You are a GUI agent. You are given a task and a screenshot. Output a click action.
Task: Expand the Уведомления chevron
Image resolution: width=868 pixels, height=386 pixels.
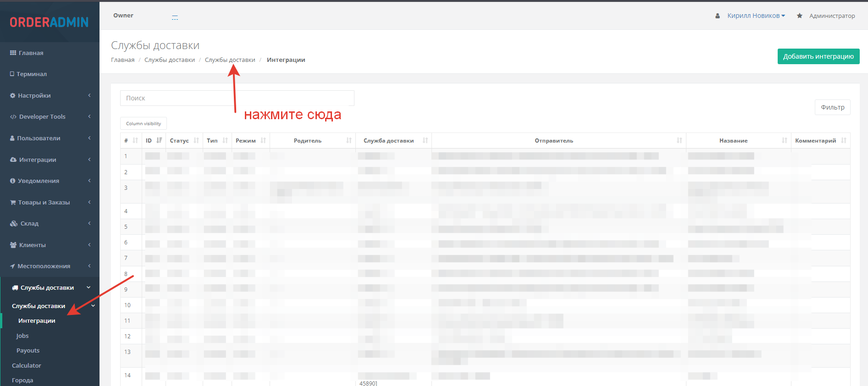89,181
